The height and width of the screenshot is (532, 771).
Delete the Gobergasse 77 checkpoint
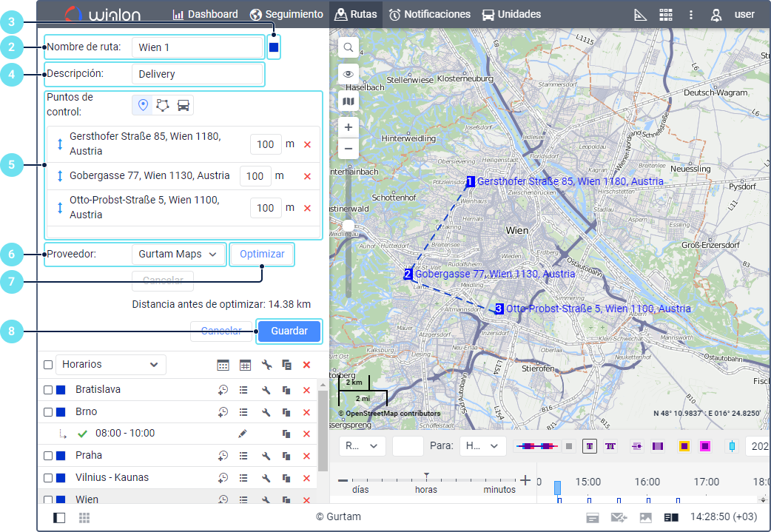point(307,176)
